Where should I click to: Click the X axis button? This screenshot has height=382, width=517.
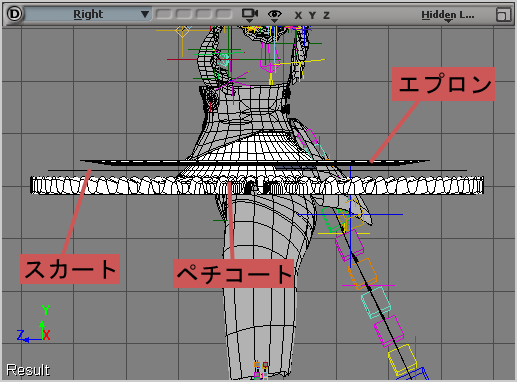298,15
